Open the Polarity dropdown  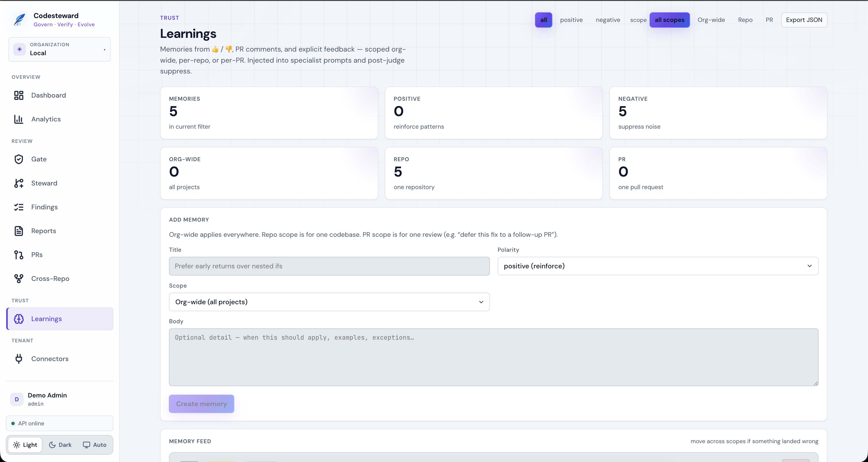pos(658,266)
